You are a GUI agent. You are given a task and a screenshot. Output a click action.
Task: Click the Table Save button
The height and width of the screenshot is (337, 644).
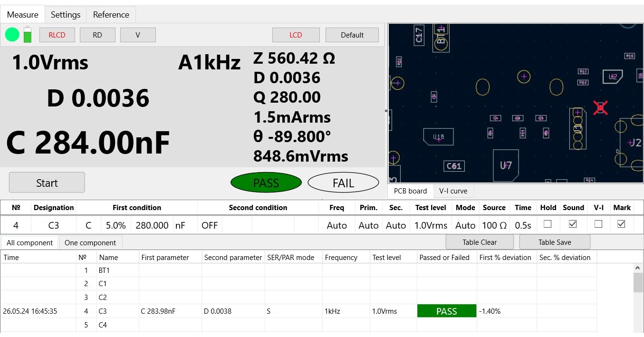coord(554,242)
